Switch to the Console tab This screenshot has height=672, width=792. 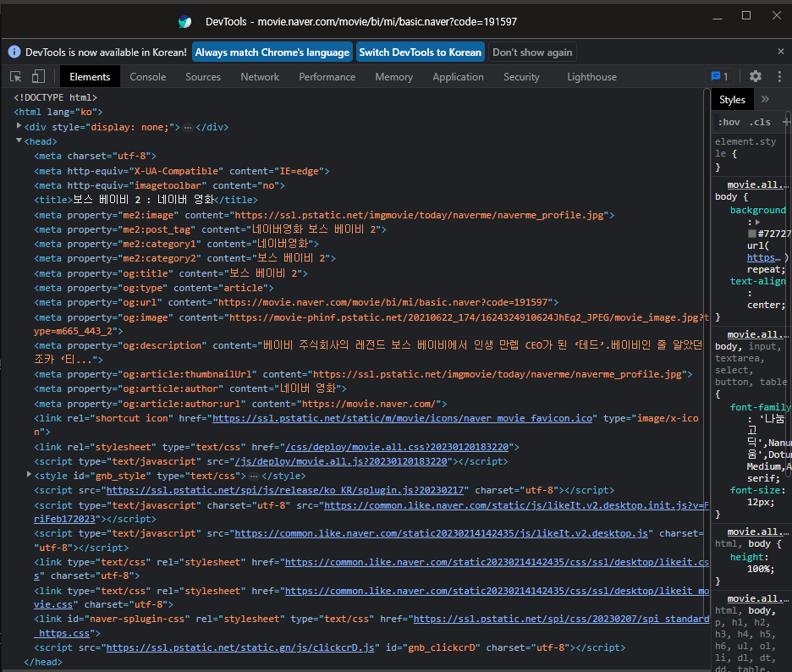click(147, 77)
